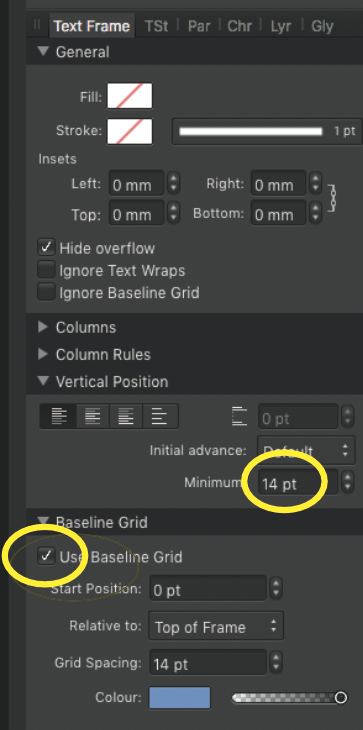Open the Stroke colour swatch
This screenshot has height=730, width=363.
pos(130,131)
